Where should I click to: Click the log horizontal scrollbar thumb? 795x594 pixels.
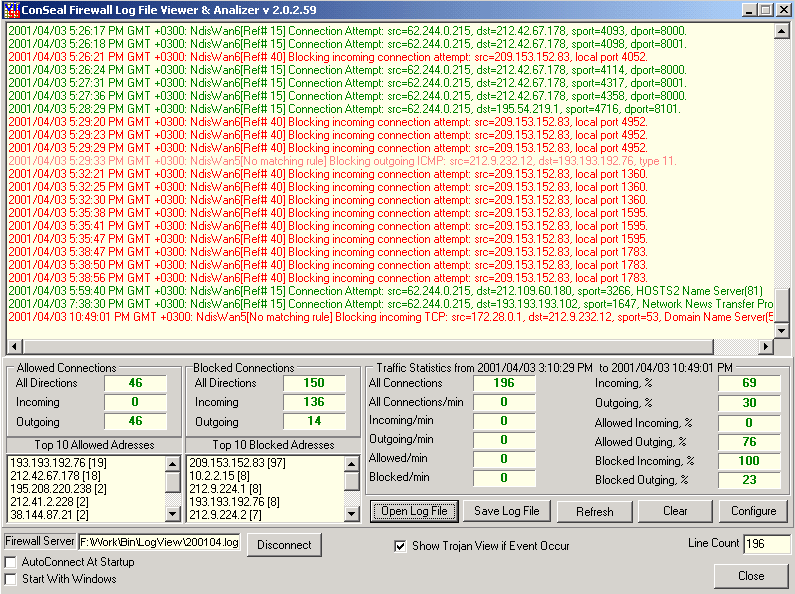pyautogui.click(x=368, y=347)
